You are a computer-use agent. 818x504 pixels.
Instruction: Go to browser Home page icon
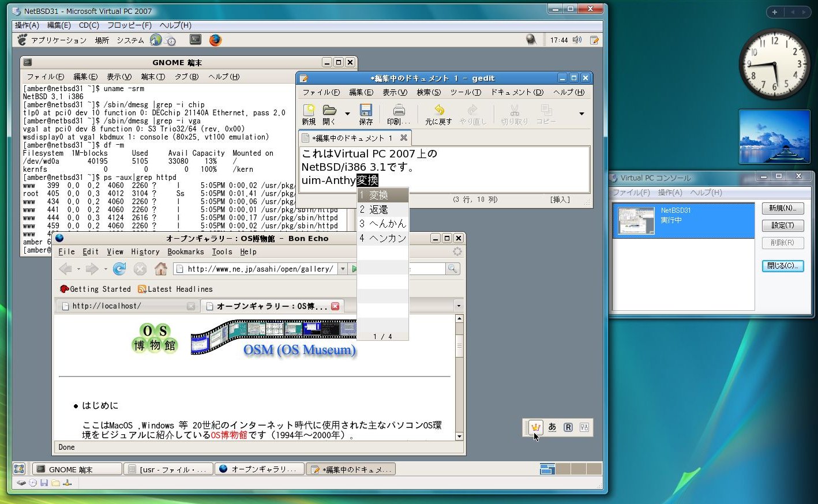(161, 269)
